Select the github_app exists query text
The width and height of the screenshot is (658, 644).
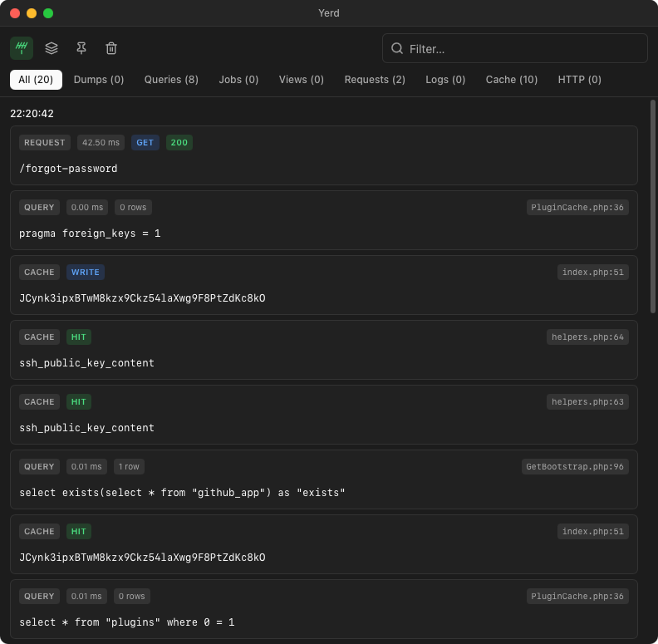(182, 493)
